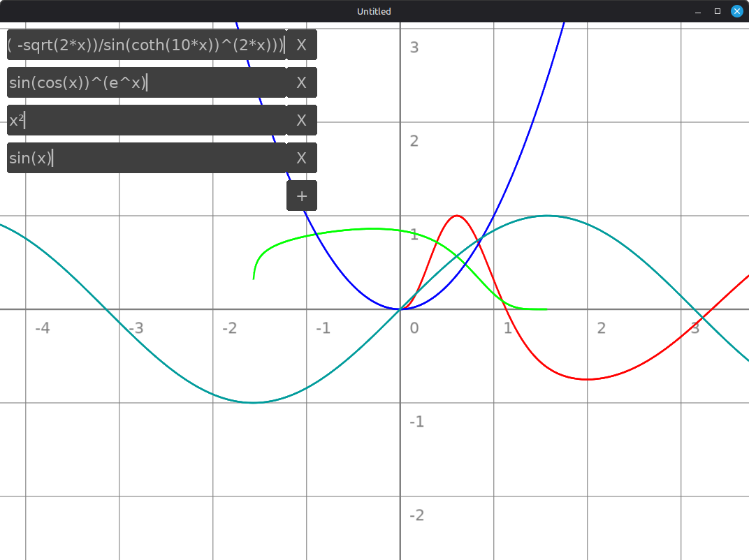The width and height of the screenshot is (749, 560).
Task: Remove the sqrt/coth function with its X
Action: point(301,45)
